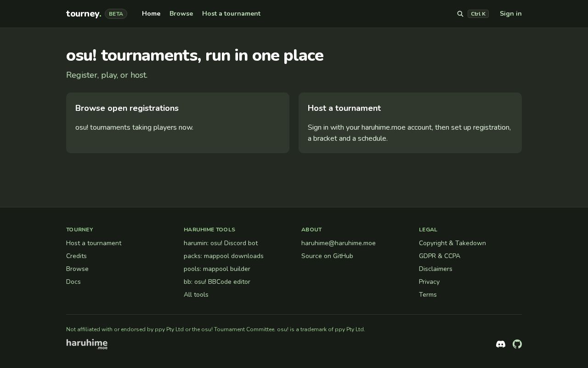The width and height of the screenshot is (588, 368).
Task: Open Source on GitHub link
Action: click(x=327, y=256)
